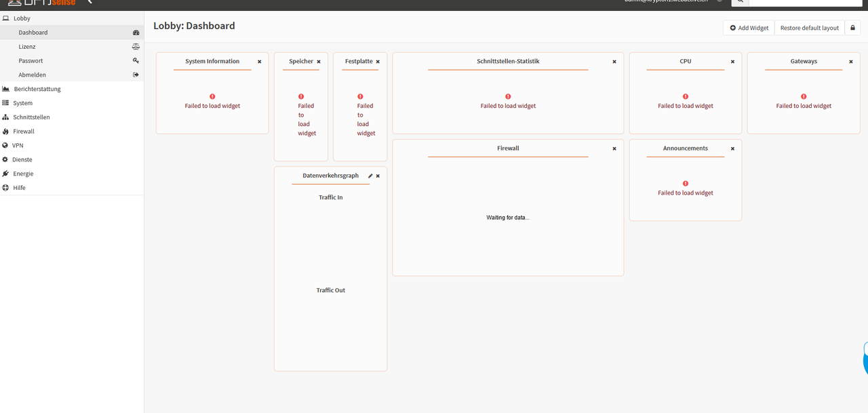Click Abmelden to log out
868x413 pixels.
pyautogui.click(x=72, y=75)
